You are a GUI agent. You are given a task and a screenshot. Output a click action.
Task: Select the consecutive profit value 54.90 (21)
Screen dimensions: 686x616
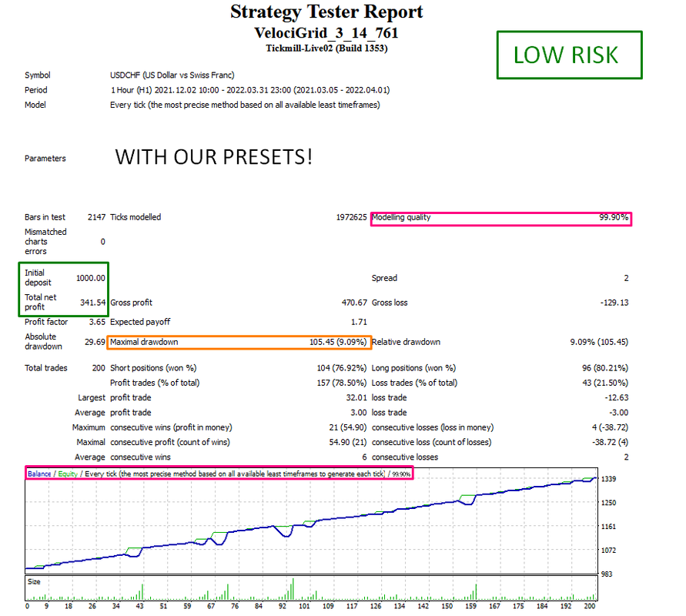click(x=348, y=442)
